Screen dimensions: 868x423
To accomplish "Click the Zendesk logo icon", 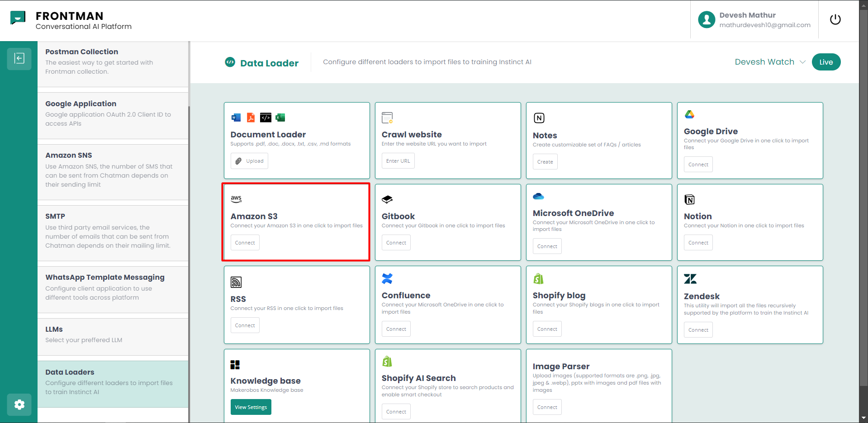I will tap(690, 279).
